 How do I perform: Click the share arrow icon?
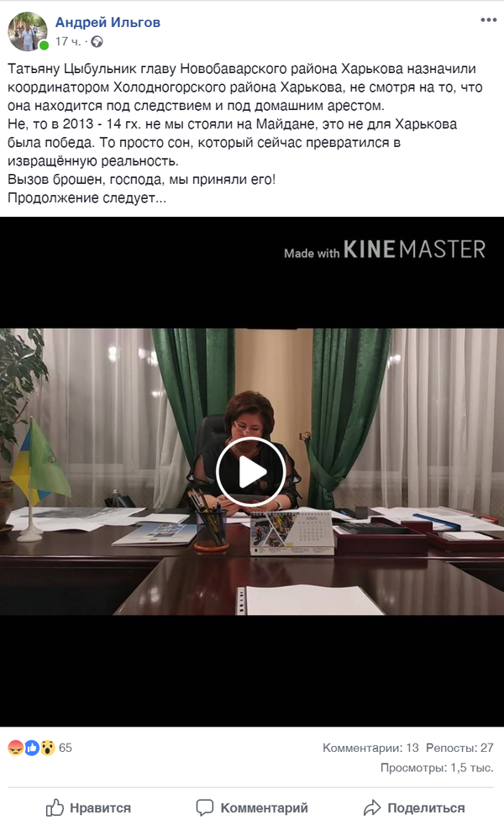pyautogui.click(x=372, y=807)
